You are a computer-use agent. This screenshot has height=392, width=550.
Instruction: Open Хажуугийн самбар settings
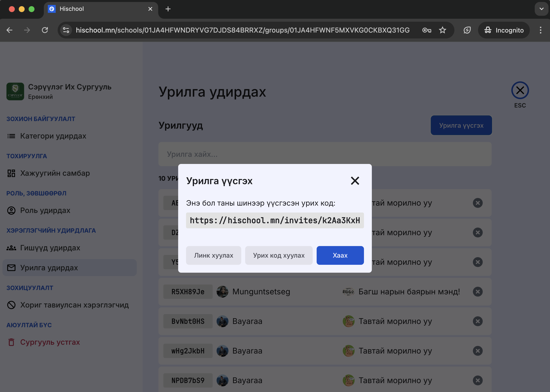pos(55,173)
